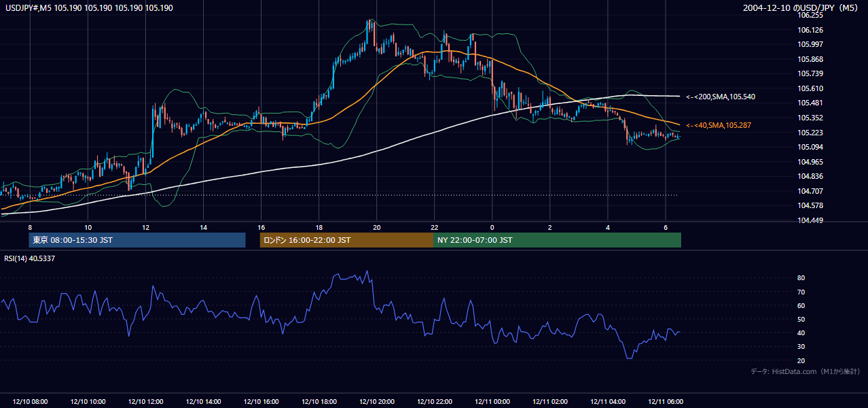868x408 pixels.
Task: Click RSI level 50 on the scale
Action: pos(801,319)
